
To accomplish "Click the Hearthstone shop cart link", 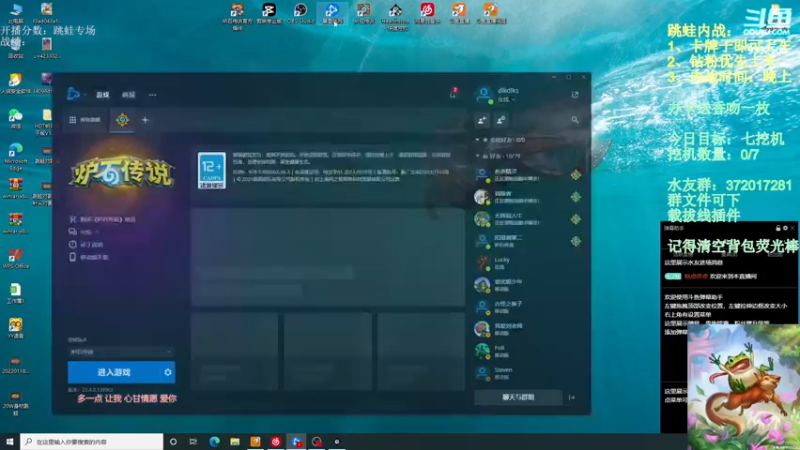I will [x=102, y=219].
